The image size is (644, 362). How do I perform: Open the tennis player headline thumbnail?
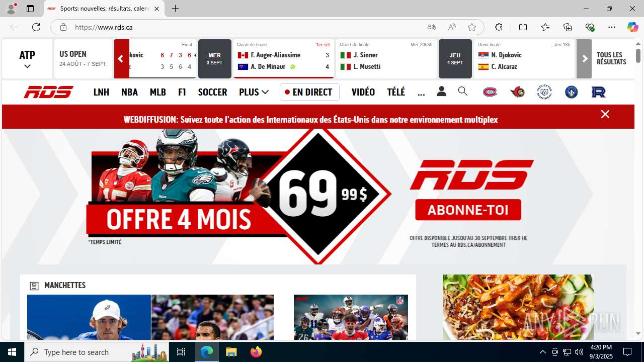[x=89, y=317]
